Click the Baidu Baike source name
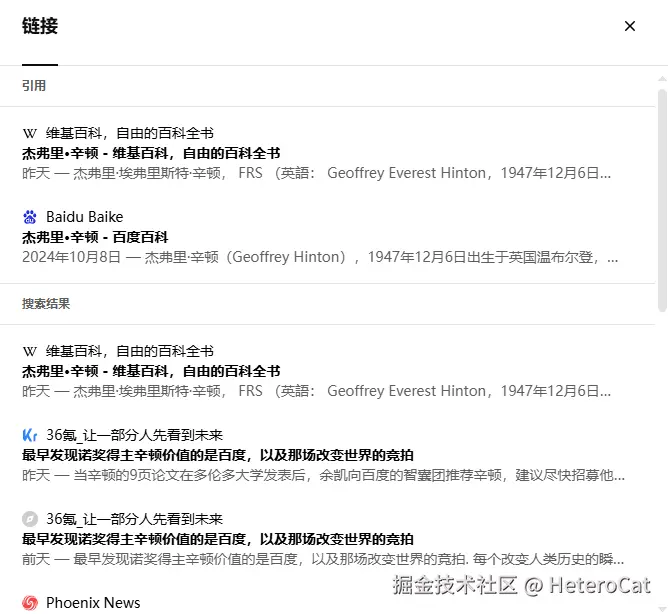 85,217
